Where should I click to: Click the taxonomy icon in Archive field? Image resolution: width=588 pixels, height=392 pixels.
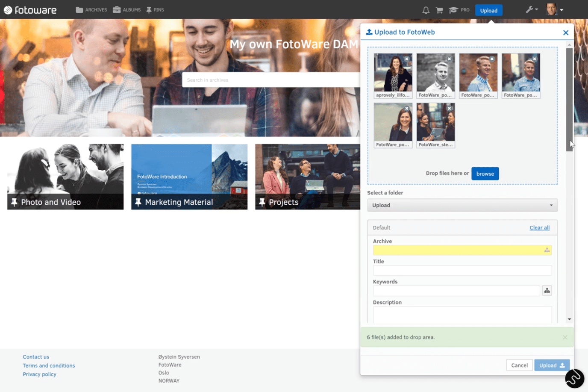(547, 250)
